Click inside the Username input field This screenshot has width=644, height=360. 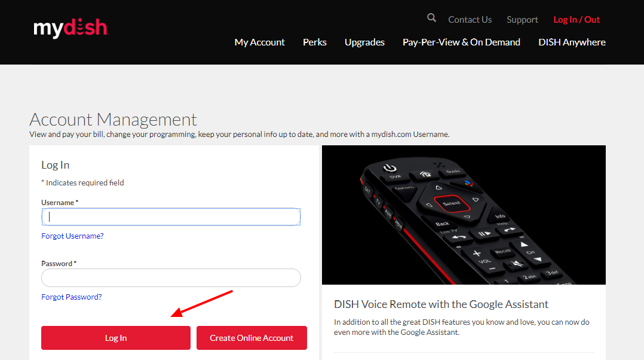171,216
